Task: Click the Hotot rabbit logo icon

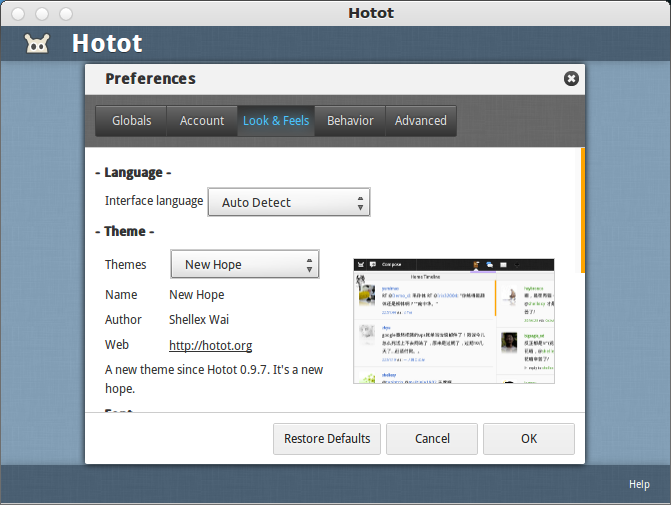Action: point(37,44)
